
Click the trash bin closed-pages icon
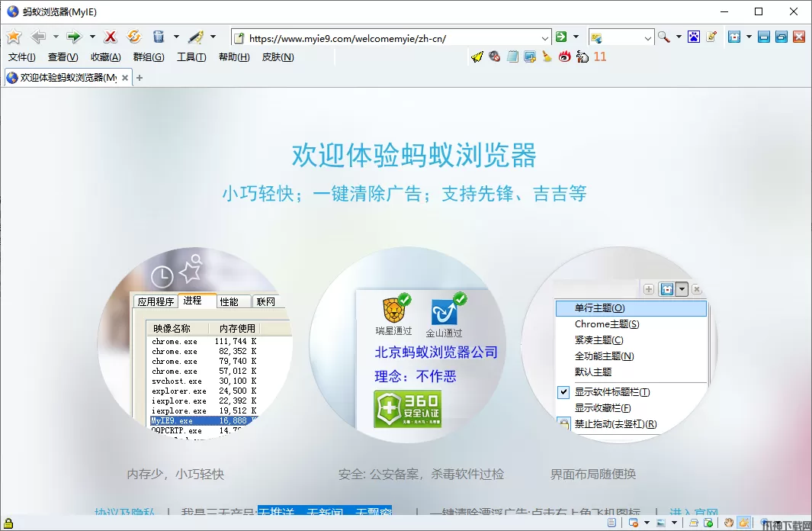[159, 37]
